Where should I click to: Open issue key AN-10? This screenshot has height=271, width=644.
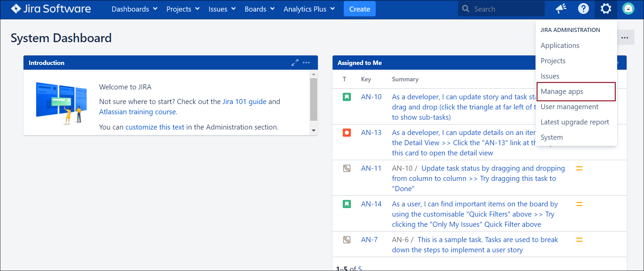[371, 97]
